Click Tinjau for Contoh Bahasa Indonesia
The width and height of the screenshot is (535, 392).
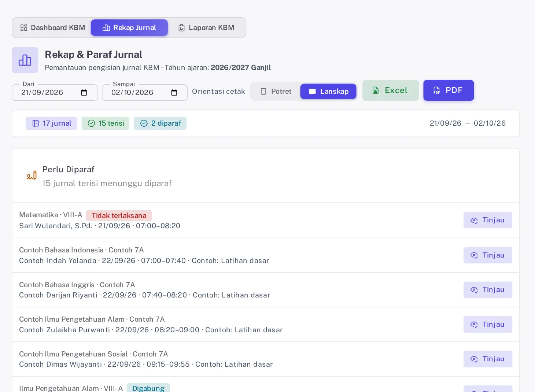click(x=488, y=255)
